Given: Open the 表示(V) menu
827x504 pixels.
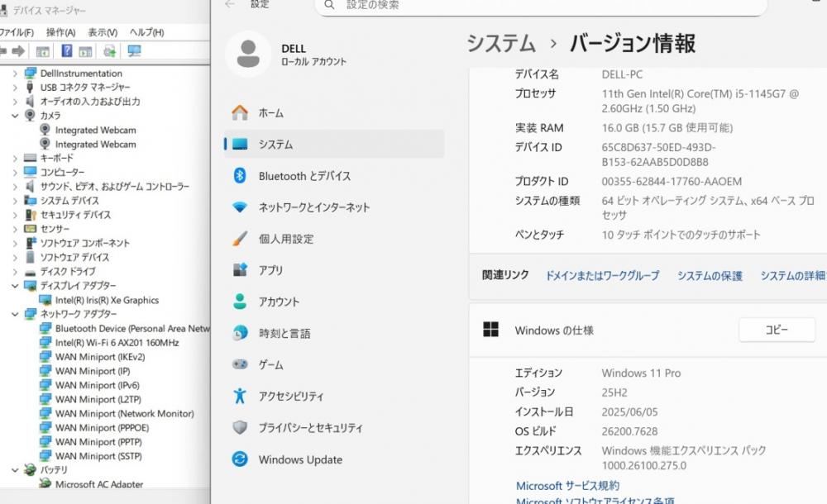Looking at the screenshot, I should click(103, 32).
